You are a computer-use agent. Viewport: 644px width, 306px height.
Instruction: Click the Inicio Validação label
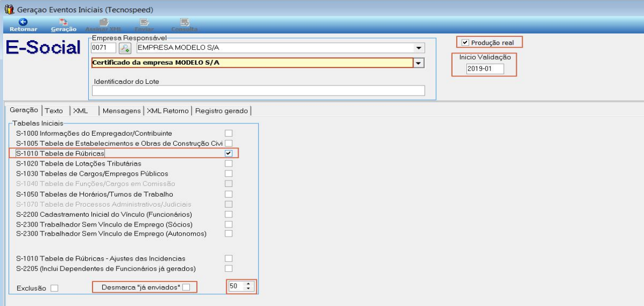[485, 57]
